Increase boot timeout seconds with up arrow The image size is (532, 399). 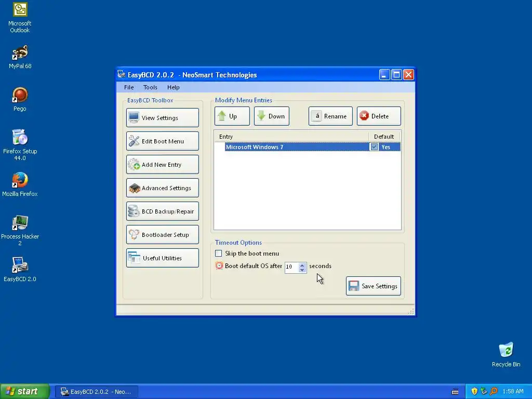(x=302, y=264)
